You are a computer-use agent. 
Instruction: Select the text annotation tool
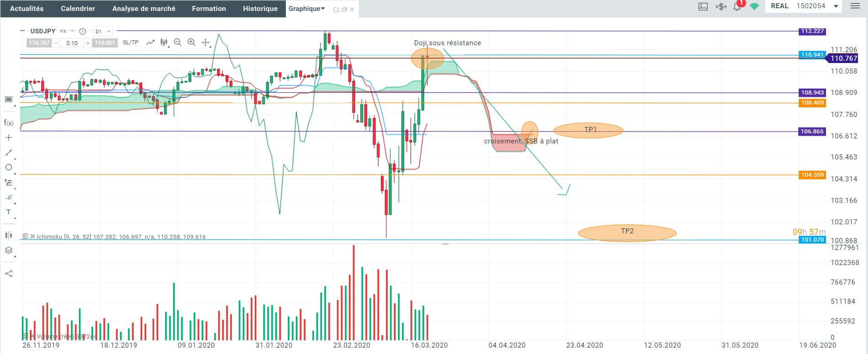[9, 212]
